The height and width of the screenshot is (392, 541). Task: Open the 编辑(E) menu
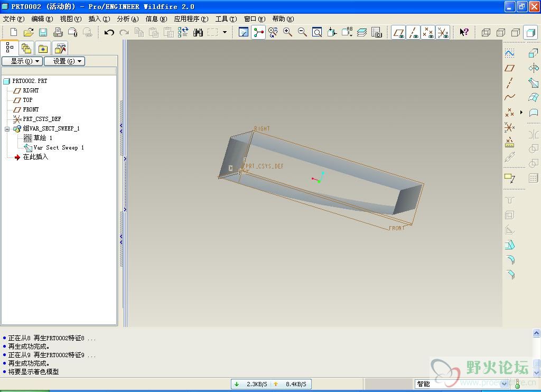coord(42,19)
